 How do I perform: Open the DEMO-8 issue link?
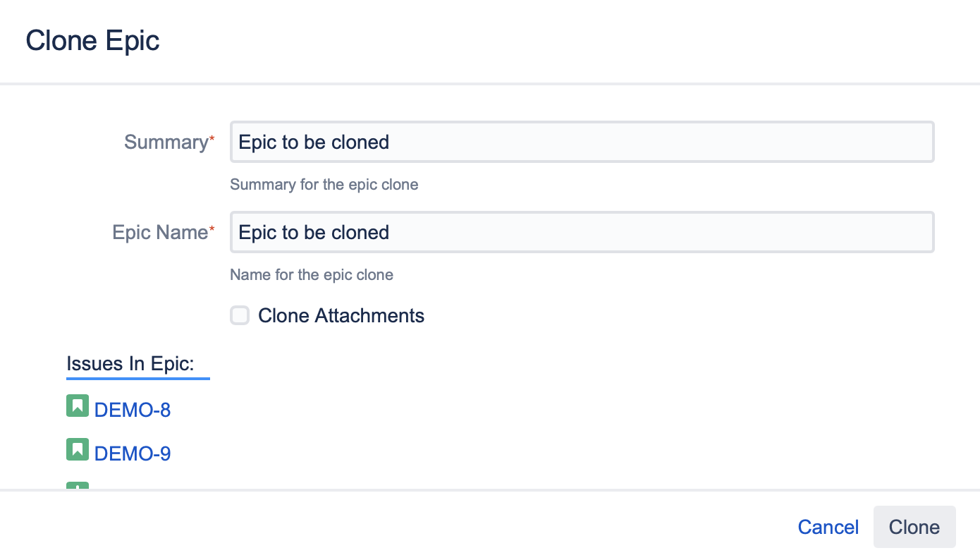pyautogui.click(x=133, y=410)
